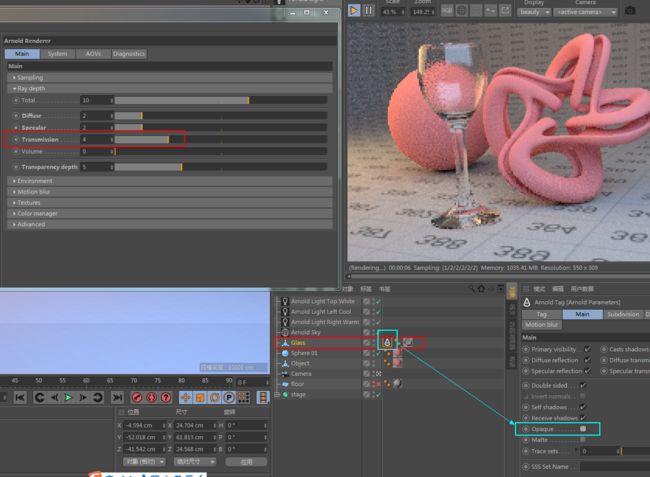This screenshot has height=477, width=650.
Task: Select the red material tag on Sphere 01
Action: click(x=397, y=353)
